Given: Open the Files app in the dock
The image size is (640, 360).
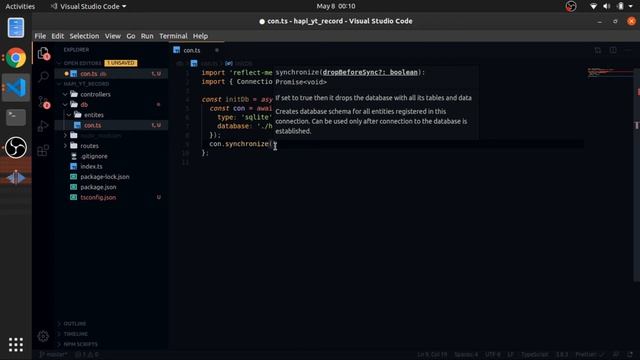Looking at the screenshot, I should tap(16, 28).
